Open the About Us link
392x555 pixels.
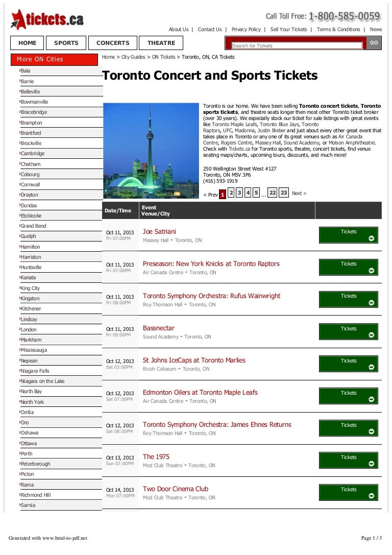click(x=179, y=30)
